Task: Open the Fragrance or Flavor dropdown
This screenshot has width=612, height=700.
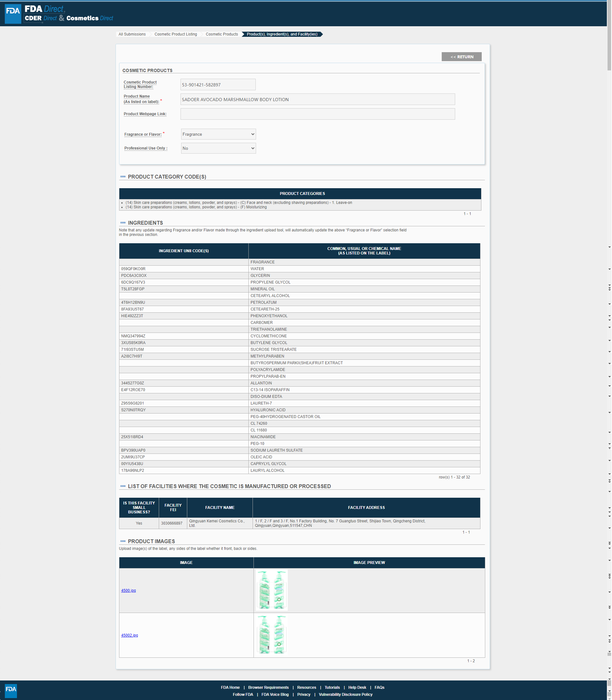Action: pyautogui.click(x=218, y=134)
